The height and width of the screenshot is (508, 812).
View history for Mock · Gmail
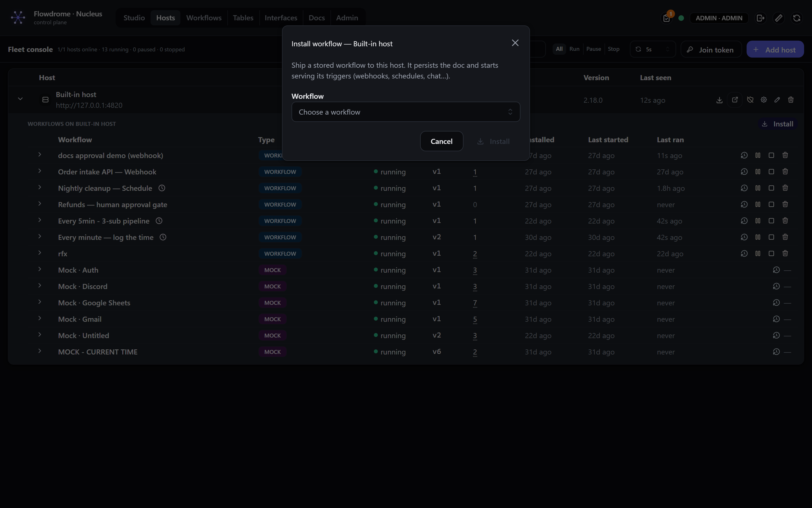(776, 319)
